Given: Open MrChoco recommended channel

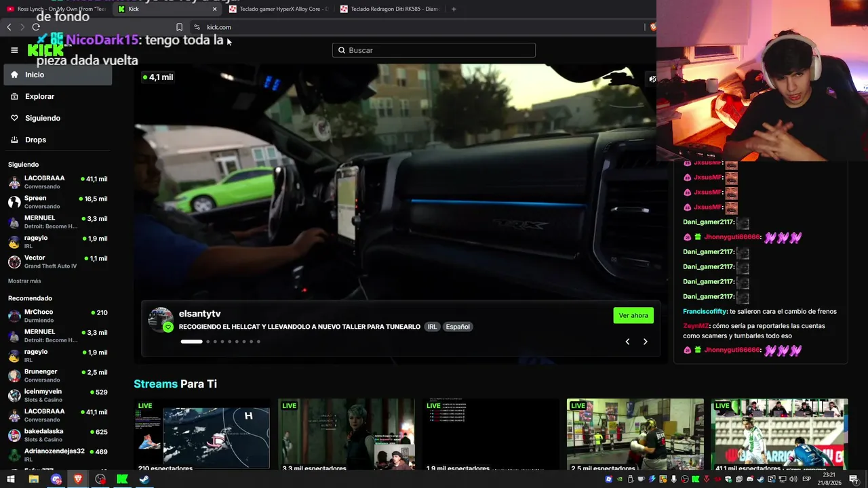Looking at the screenshot, I should [58, 316].
